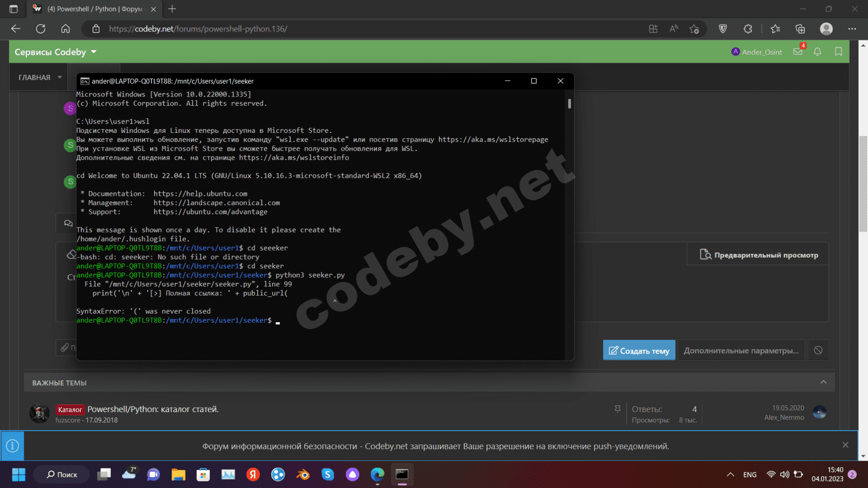Open the notifications bell in forum header
This screenshot has height=488, width=868.
click(x=818, y=52)
